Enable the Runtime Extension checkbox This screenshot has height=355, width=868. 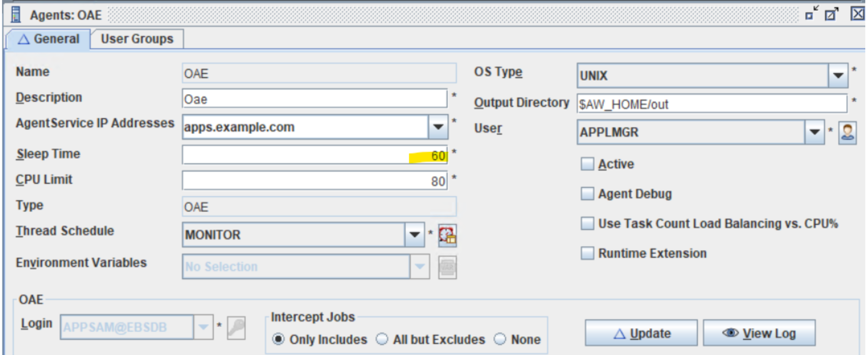pyautogui.click(x=587, y=253)
